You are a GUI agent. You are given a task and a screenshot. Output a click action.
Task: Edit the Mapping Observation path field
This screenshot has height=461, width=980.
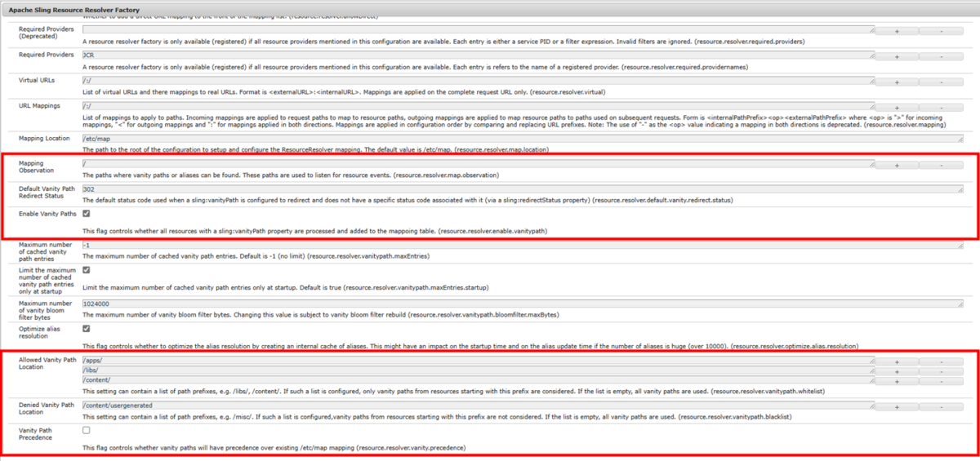tap(478, 164)
